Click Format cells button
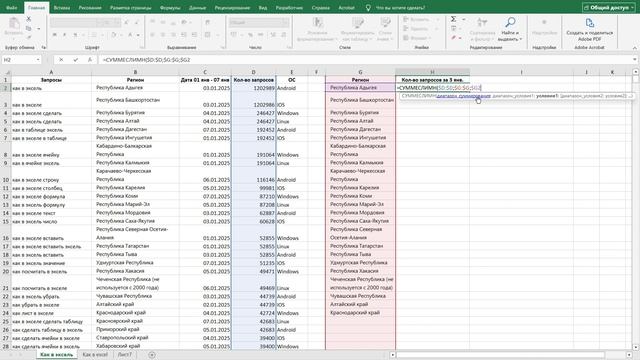This screenshot has height=360, width=640. pyautogui.click(x=416, y=38)
